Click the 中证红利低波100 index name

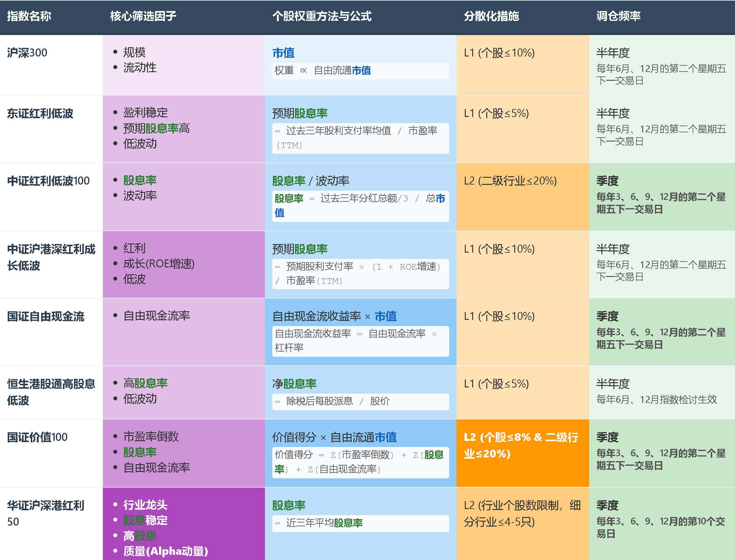tap(48, 181)
